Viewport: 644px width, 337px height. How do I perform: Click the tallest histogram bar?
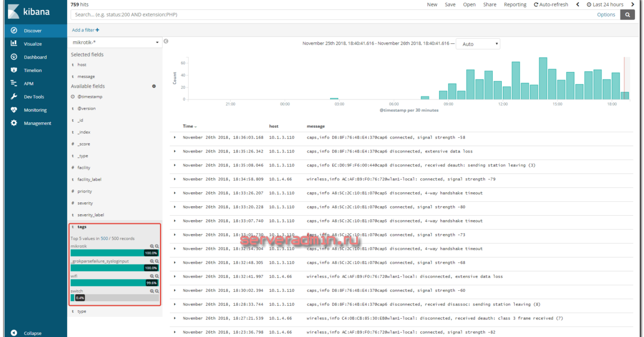pos(543,78)
